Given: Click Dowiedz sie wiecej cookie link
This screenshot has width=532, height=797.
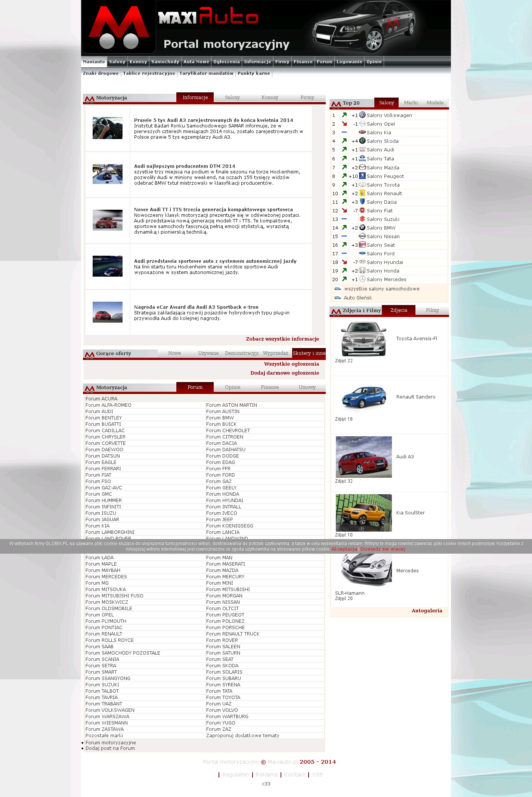Looking at the screenshot, I should coord(383,549).
